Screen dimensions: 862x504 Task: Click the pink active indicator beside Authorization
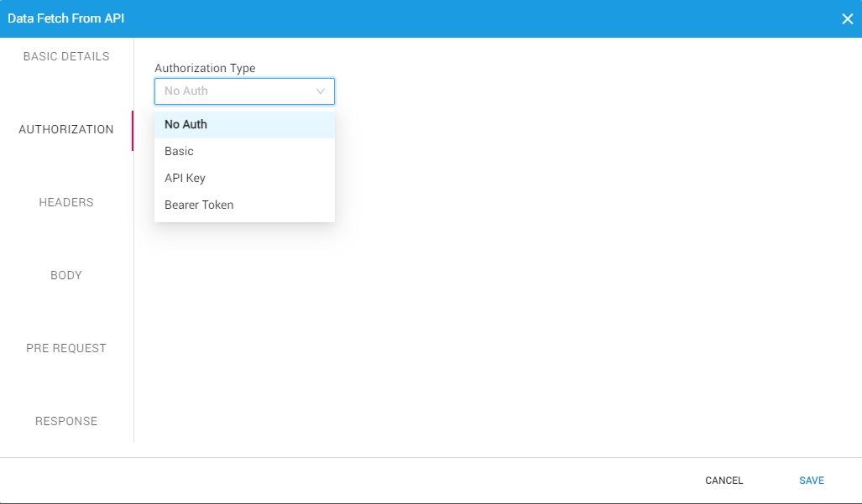[x=132, y=130]
